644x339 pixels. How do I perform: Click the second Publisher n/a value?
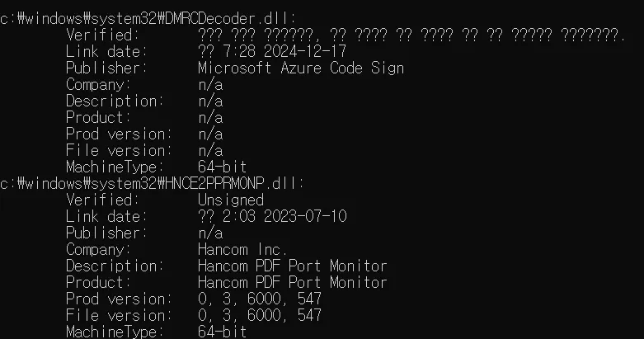coord(210,233)
